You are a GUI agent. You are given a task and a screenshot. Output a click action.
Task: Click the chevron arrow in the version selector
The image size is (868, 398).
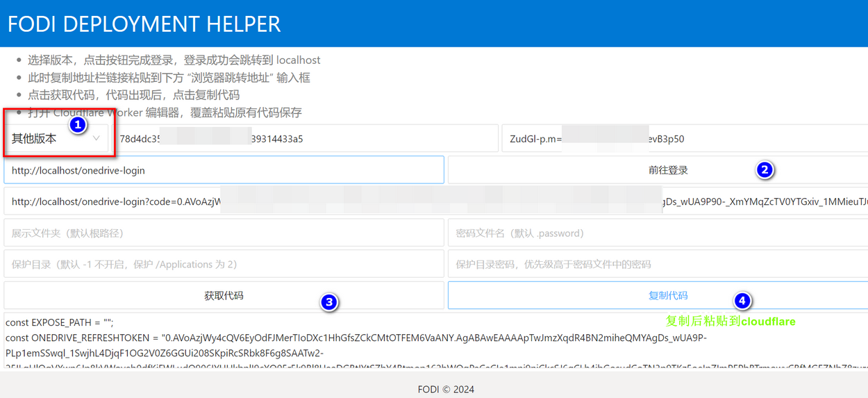coord(97,139)
